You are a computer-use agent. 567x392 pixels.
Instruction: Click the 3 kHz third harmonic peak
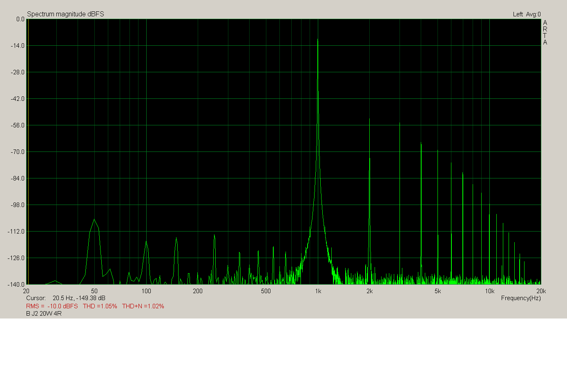[400, 123]
